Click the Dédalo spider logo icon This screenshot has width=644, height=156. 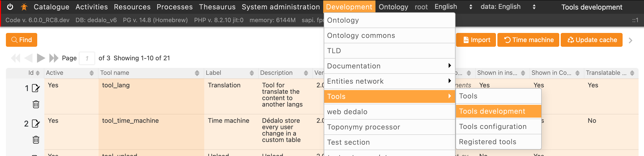click(24, 7)
